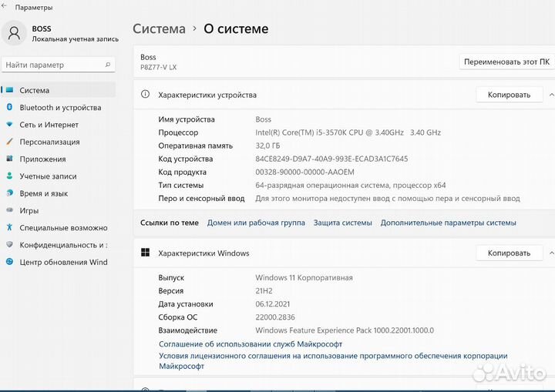Copy device characteristics with Копировать
This screenshot has width=555, height=392.
pos(509,95)
